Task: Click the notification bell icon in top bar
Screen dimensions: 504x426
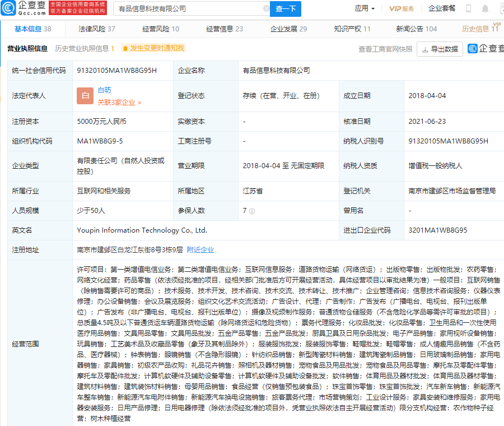Action: tap(485, 8)
